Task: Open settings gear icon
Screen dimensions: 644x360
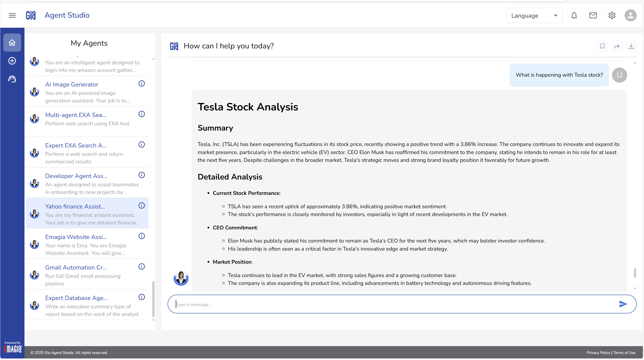Action: coord(612,15)
